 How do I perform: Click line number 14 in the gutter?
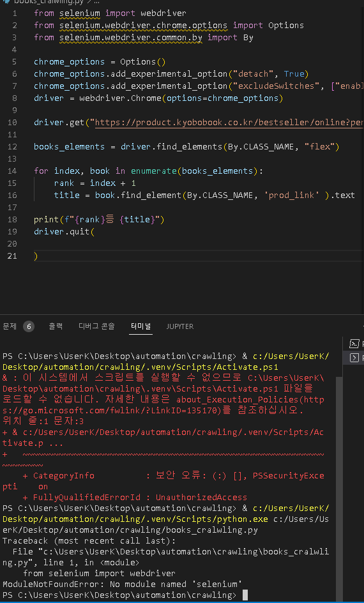point(12,171)
